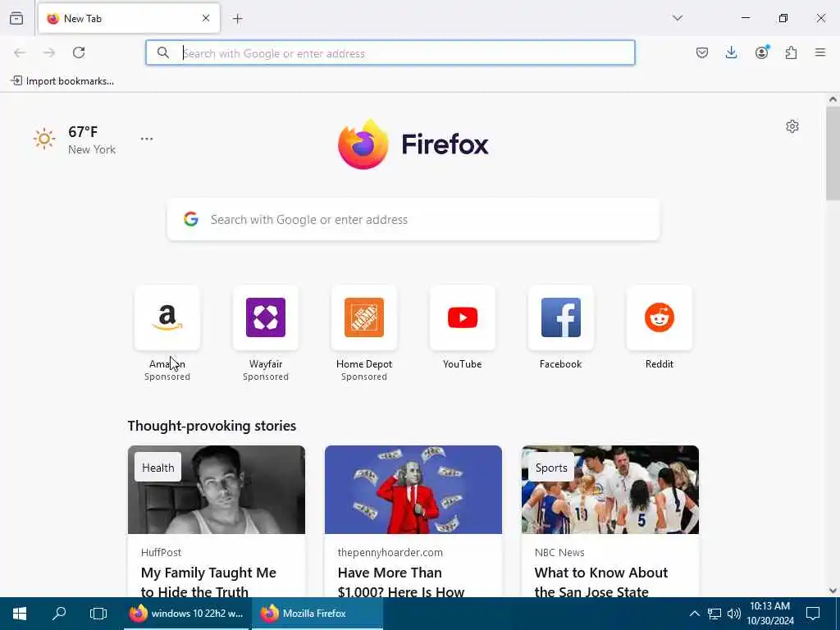Open 'What to Know About' headline
The width and height of the screenshot is (840, 630).
click(601, 582)
